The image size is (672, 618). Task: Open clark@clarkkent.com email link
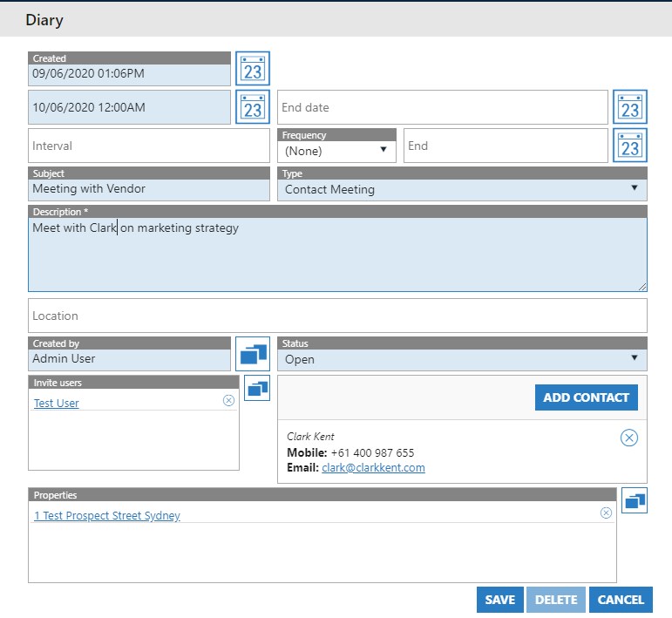373,468
